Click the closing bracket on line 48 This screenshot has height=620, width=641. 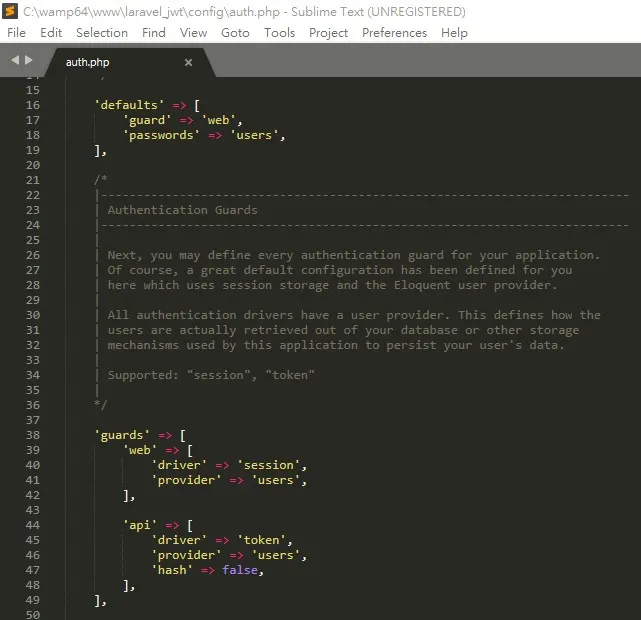click(x=126, y=586)
